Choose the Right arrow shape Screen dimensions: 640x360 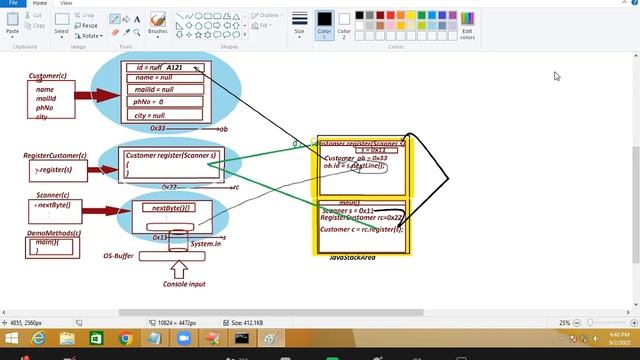[x=217, y=26]
